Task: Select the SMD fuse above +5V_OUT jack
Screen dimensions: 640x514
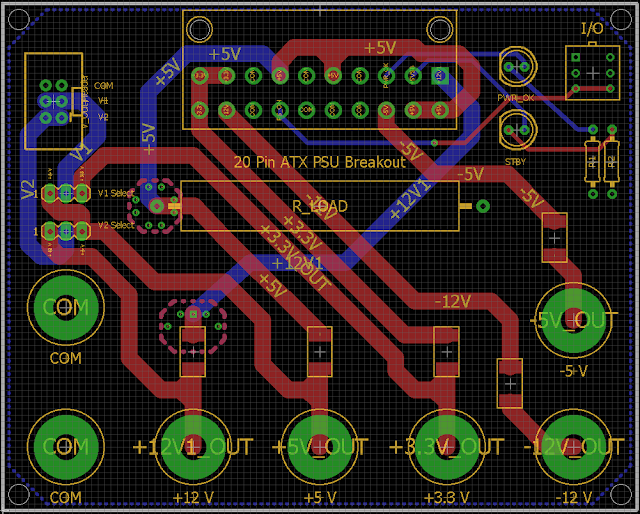Action: coord(320,352)
